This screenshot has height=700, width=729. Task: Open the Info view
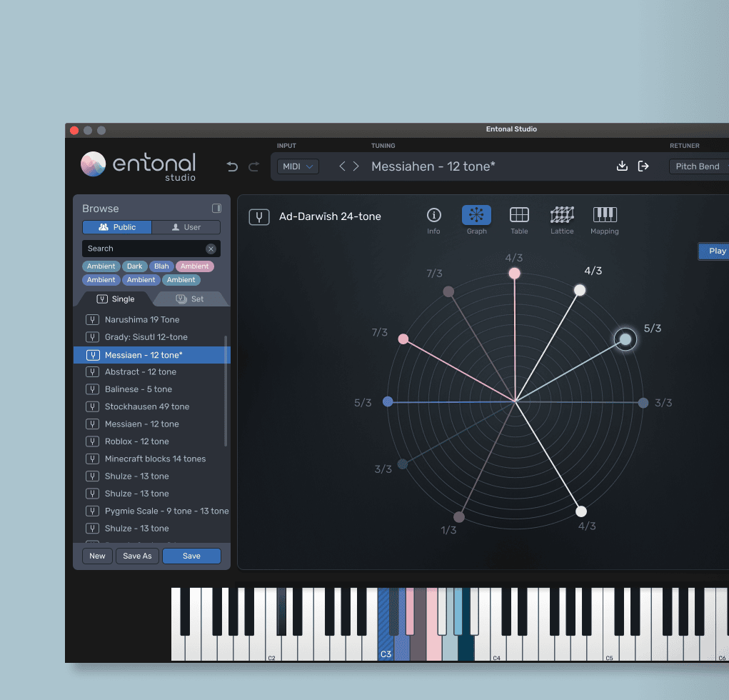point(434,220)
